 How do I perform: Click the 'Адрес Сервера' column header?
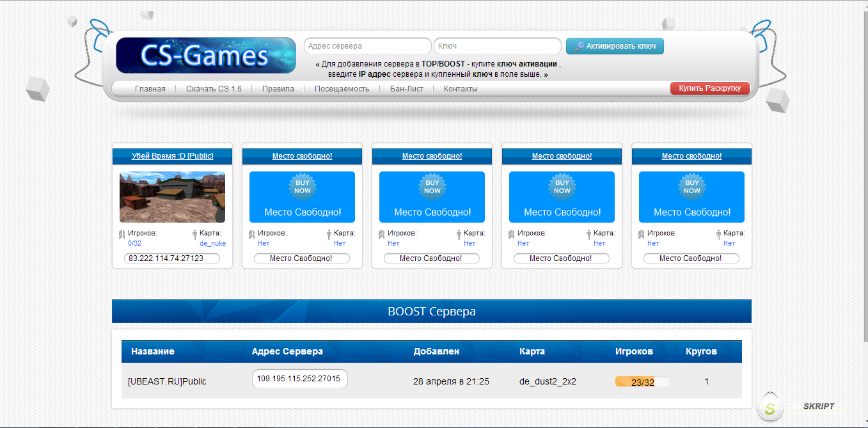point(287,351)
